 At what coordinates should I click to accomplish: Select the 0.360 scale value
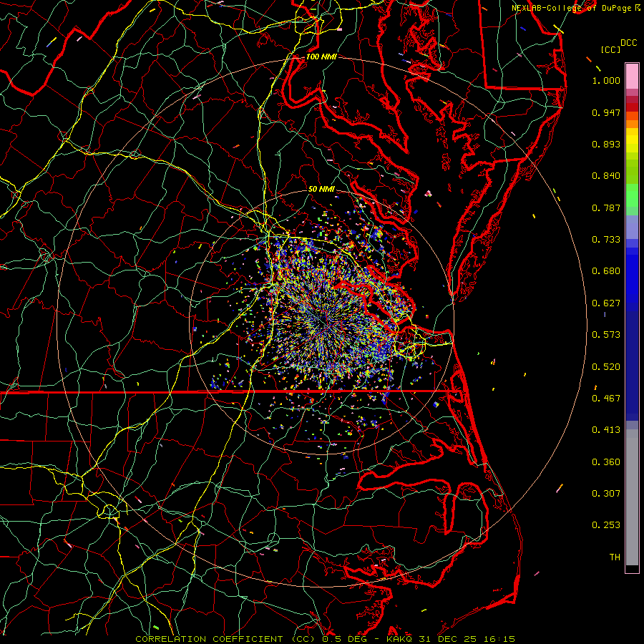coord(606,462)
